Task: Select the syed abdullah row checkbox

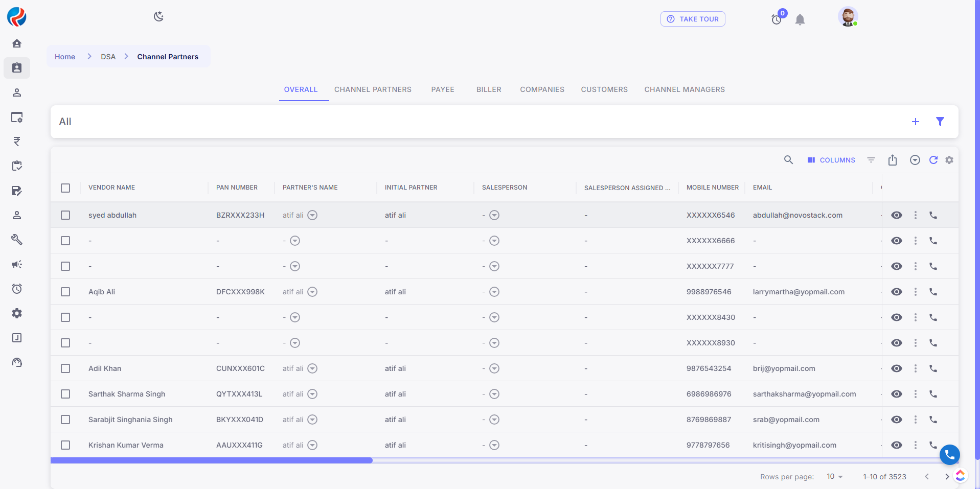Action: click(x=65, y=215)
